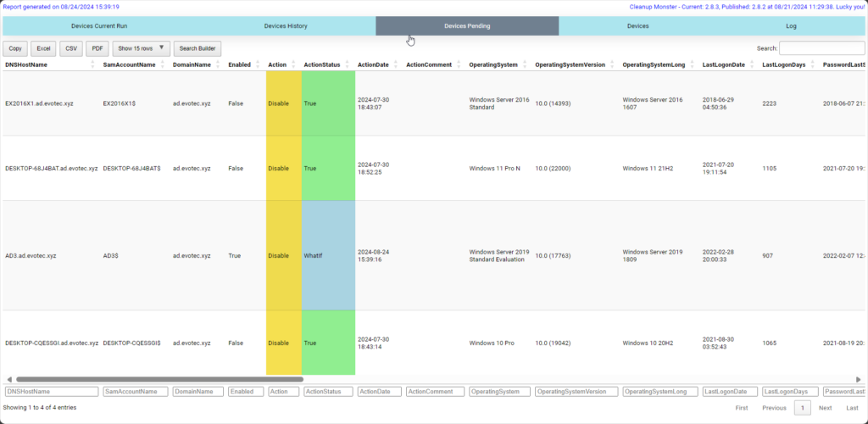Export table with the PDF button
The height and width of the screenshot is (424, 868).
coord(97,48)
